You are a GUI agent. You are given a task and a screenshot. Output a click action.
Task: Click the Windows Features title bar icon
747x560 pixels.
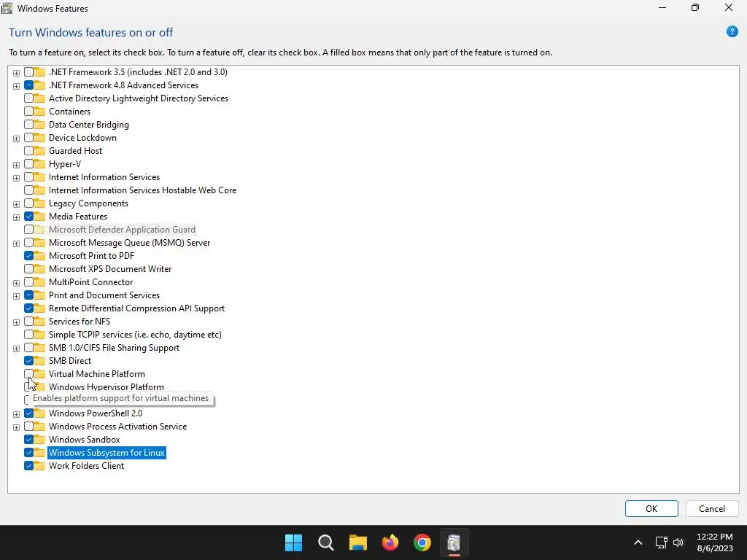tap(7, 8)
